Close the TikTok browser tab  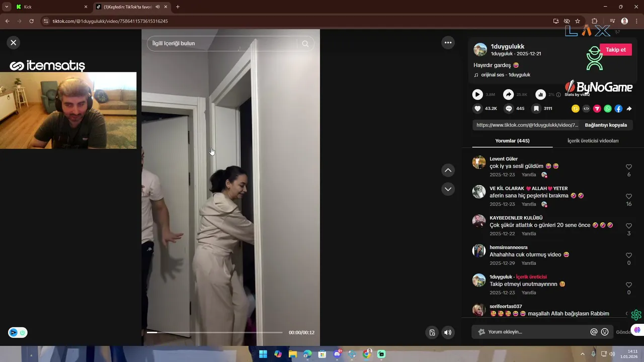(x=166, y=7)
